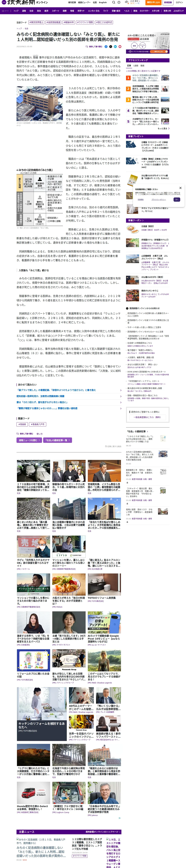186x868 pixels.
Task: Open the すべて hamburger menu
Action: (x=5, y=11)
